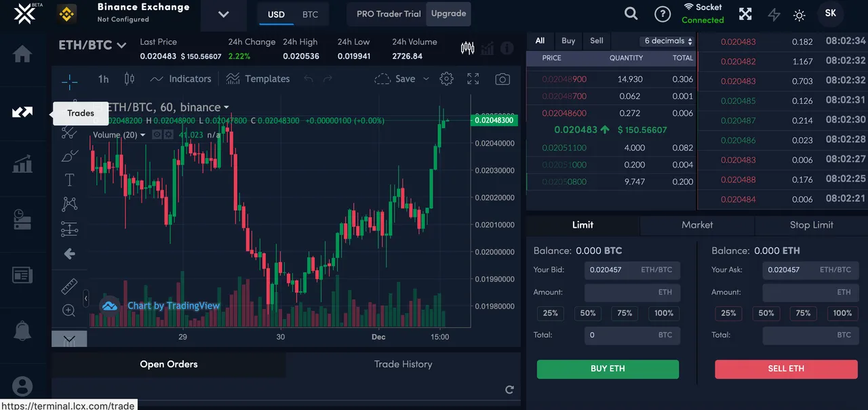868x410 pixels.
Task: Open the search magnifier in header
Action: pos(631,14)
